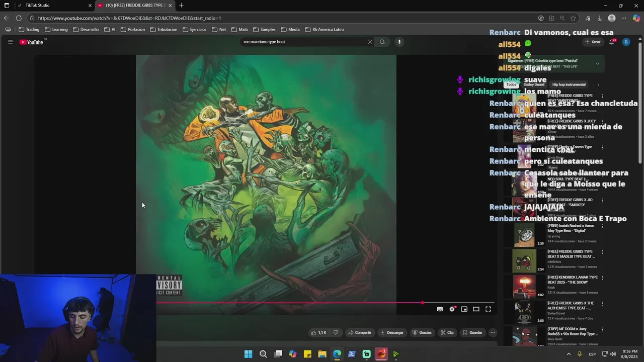This screenshot has width=644, height=362.
Task: Select the Hip hop instrumental chip
Action: point(569,84)
